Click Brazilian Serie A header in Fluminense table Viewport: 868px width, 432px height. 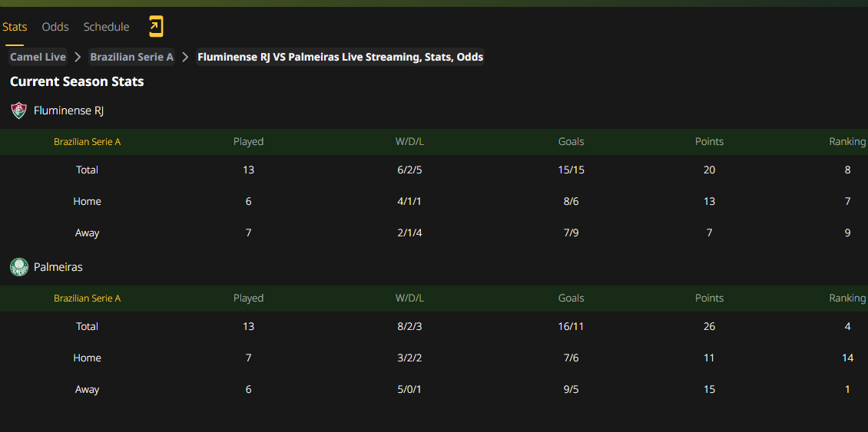point(87,142)
